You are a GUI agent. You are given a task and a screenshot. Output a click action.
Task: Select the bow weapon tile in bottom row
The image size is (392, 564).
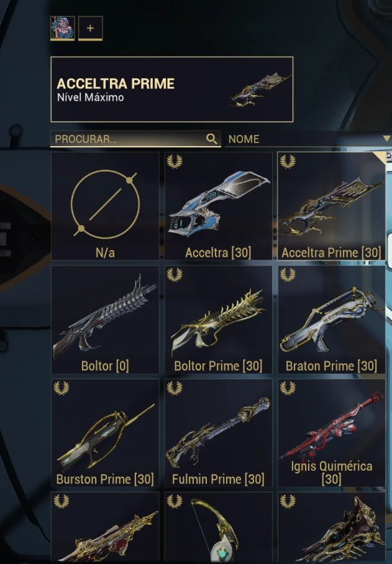pos(219,528)
